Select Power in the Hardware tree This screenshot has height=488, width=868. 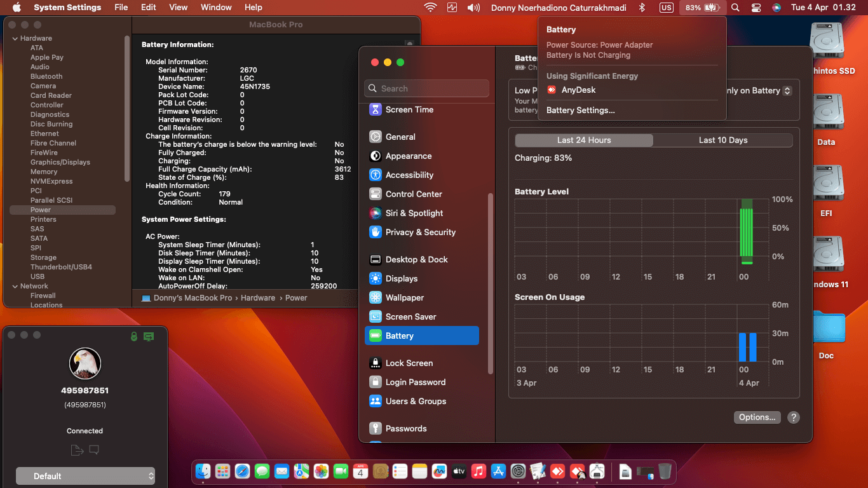point(62,210)
